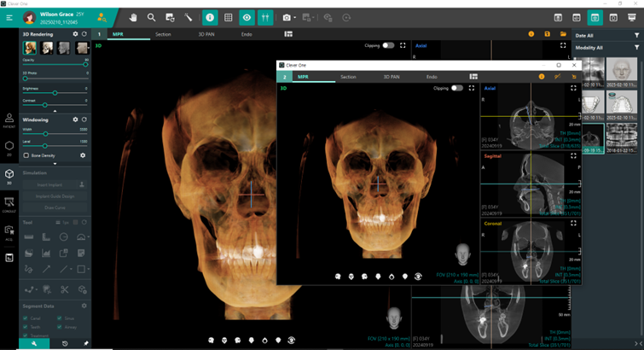Switch to the Section tab

[162, 34]
